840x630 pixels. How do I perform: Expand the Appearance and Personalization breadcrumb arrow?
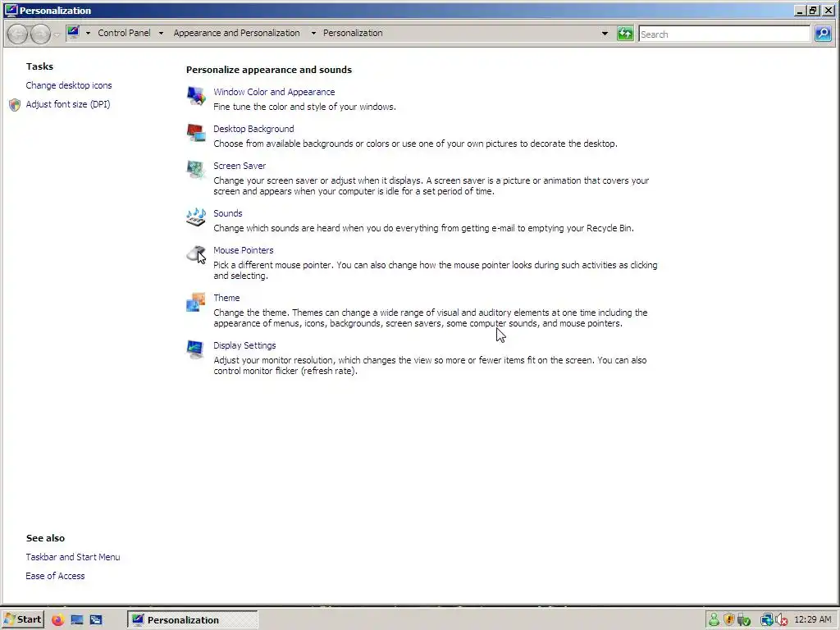[x=313, y=33]
